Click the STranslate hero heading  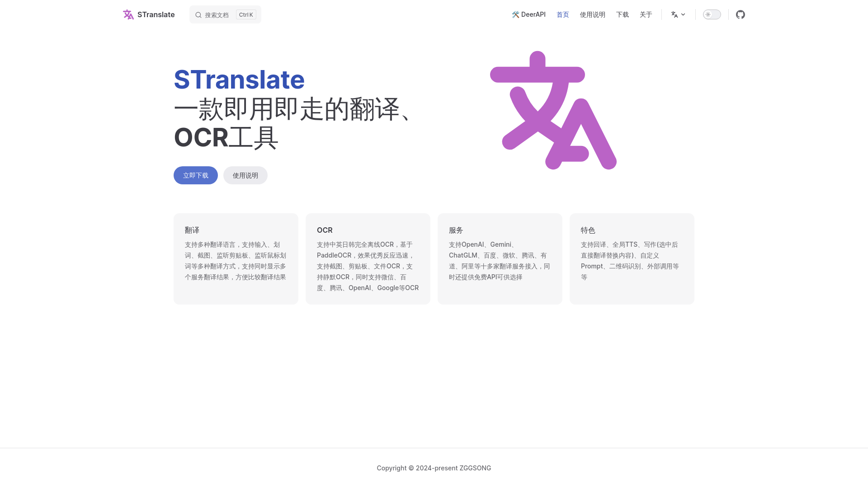(239, 80)
